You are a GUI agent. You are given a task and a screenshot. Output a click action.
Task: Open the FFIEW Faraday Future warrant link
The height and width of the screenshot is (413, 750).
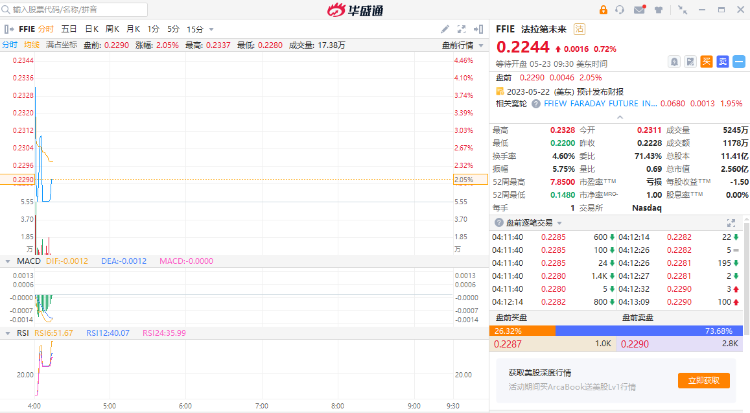[x=600, y=103]
